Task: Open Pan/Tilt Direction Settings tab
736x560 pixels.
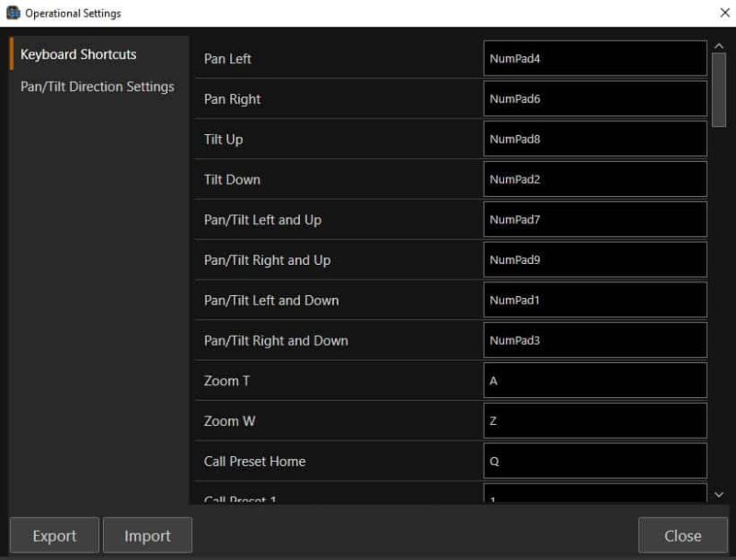Action: tap(98, 86)
